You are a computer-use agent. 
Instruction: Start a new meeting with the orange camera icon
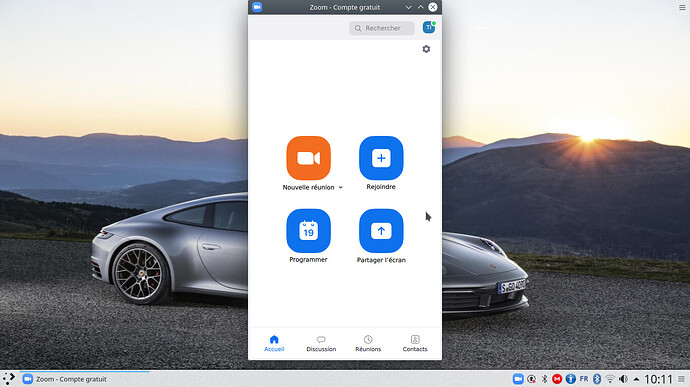[308, 158]
